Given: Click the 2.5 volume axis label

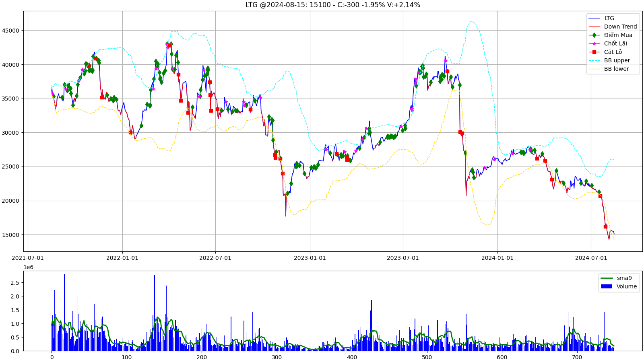Looking at the screenshot, I should 14,283.
